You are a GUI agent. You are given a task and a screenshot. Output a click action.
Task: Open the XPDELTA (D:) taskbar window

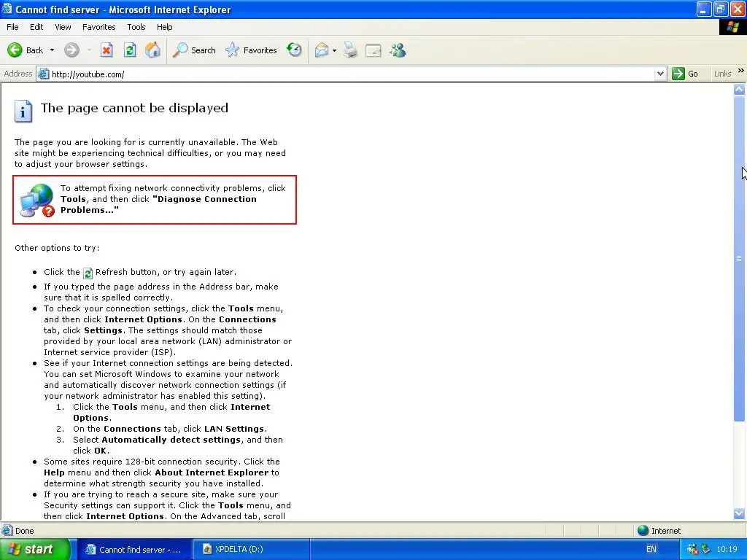(252, 550)
